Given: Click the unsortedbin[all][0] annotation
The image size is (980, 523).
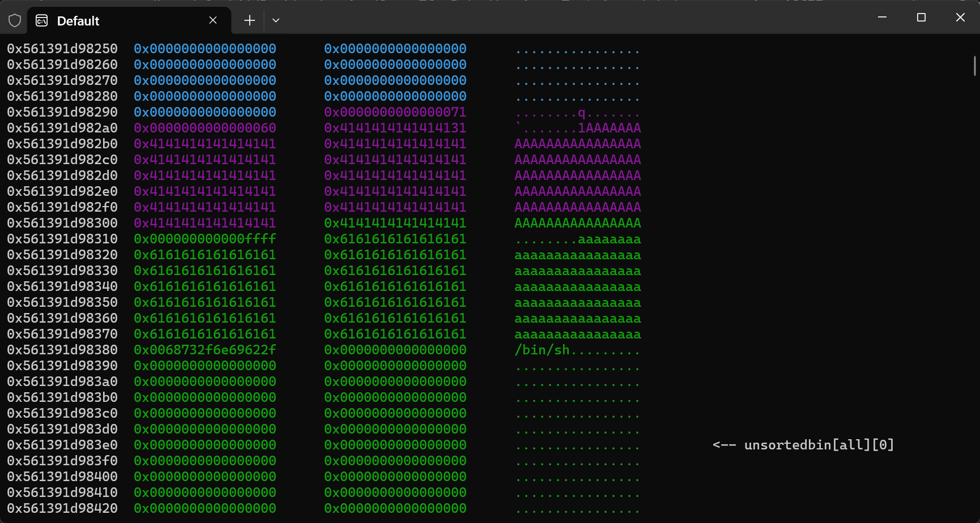Looking at the screenshot, I should [803, 445].
